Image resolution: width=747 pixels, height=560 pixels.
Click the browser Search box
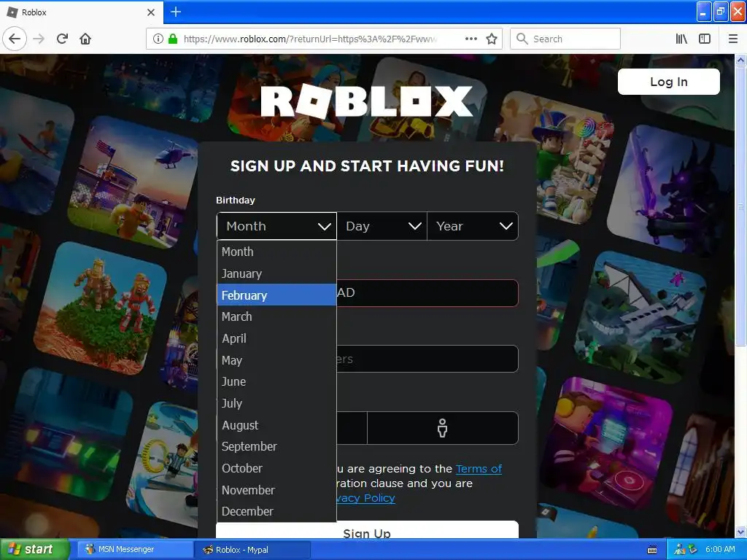[x=565, y=39]
